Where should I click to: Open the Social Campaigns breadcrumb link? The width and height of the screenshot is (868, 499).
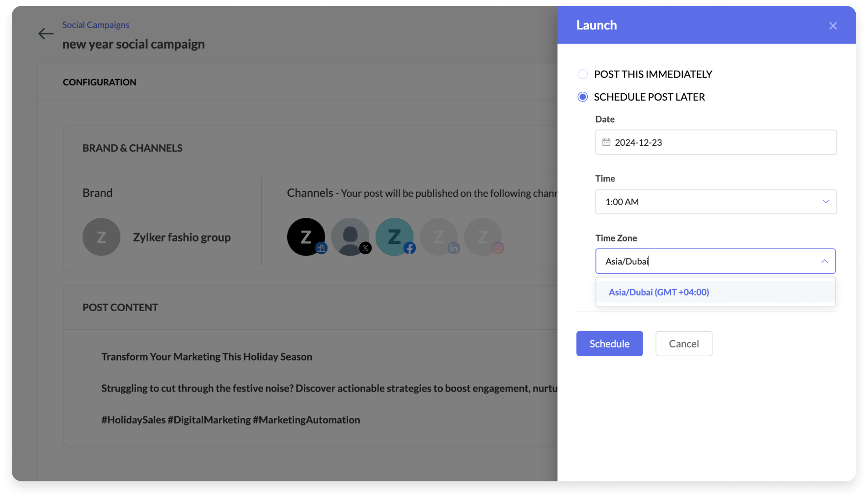pyautogui.click(x=95, y=25)
